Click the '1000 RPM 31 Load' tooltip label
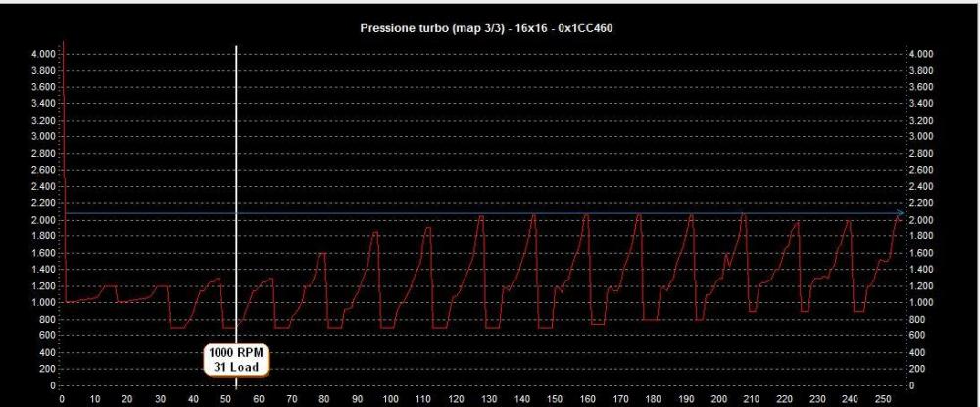This screenshot has width=980, height=407. (x=236, y=359)
